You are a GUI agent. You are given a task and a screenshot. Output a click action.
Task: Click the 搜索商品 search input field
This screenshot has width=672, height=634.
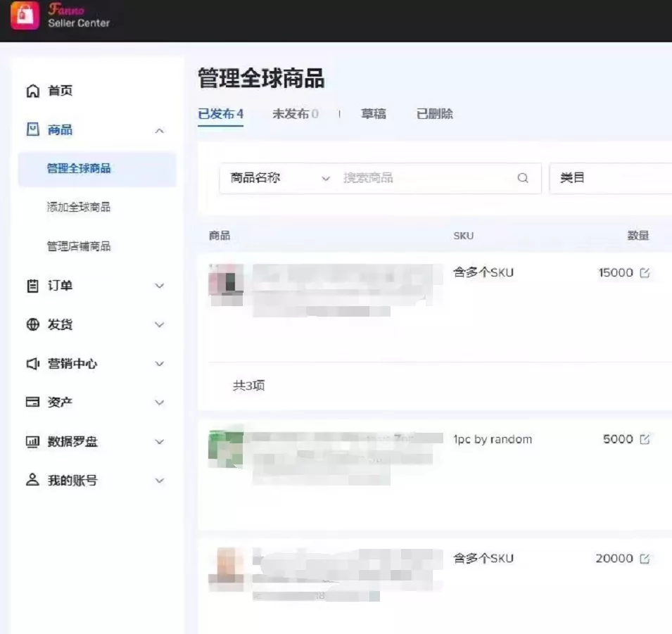[x=394, y=178]
